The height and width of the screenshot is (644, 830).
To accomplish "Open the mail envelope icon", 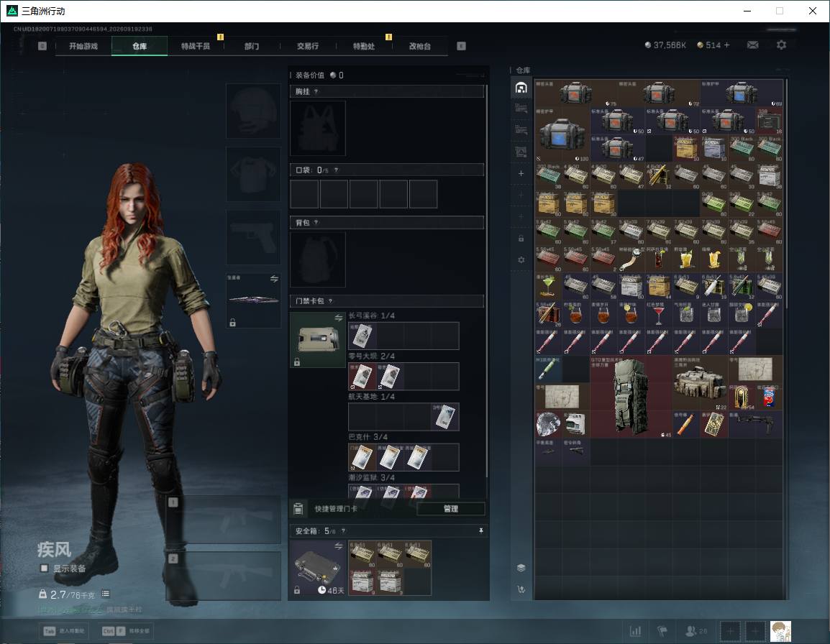I will click(x=753, y=45).
